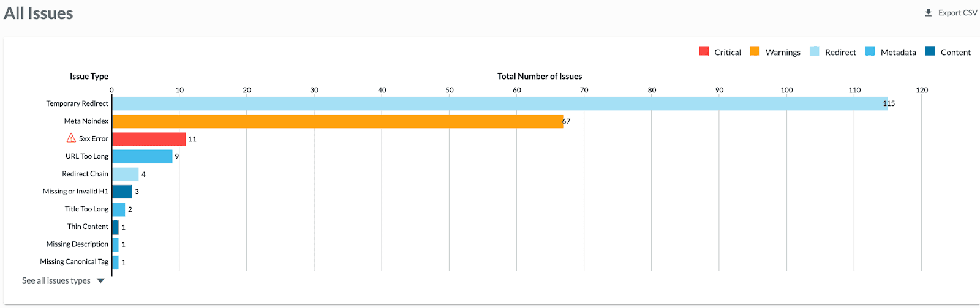Image resolution: width=980 pixels, height=308 pixels.
Task: Click the Missing Canonical Tag label
Action: tap(74, 262)
